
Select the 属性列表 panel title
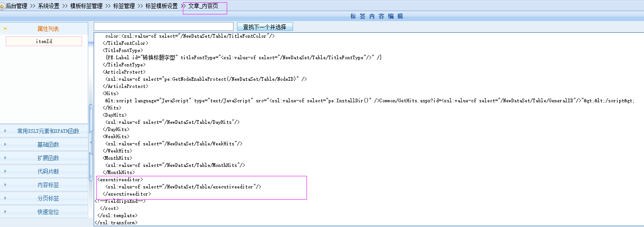point(48,29)
